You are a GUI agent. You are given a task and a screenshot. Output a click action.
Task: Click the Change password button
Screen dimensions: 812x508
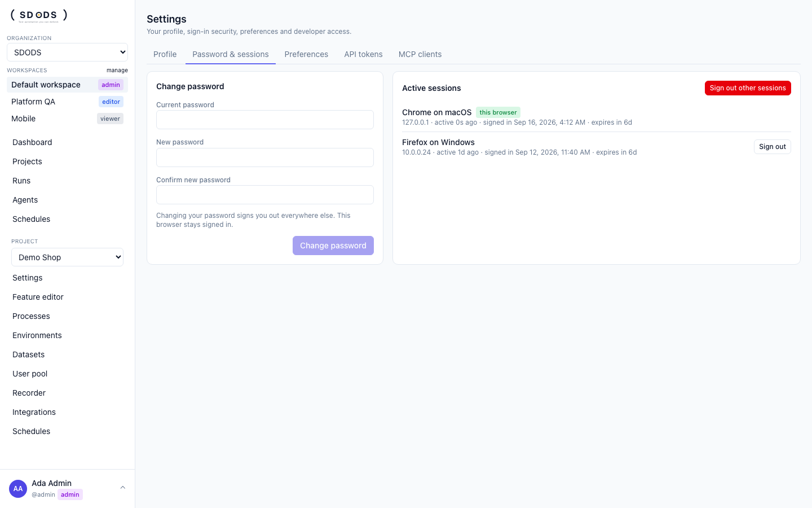[333, 246]
